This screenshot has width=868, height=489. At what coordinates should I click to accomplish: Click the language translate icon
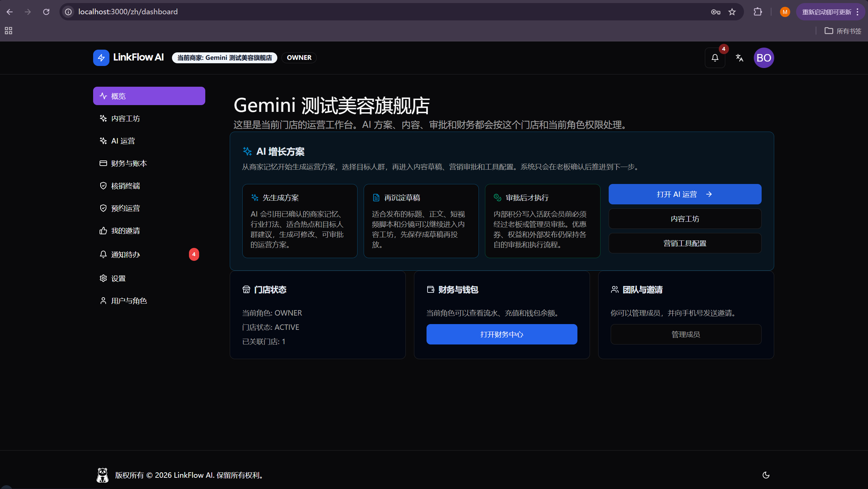pyautogui.click(x=740, y=58)
